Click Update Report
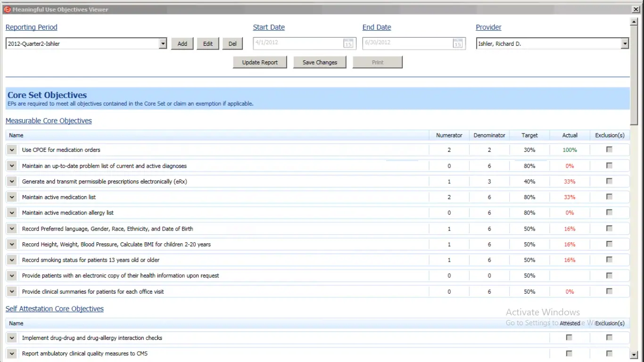The image size is (644, 362). click(x=260, y=62)
